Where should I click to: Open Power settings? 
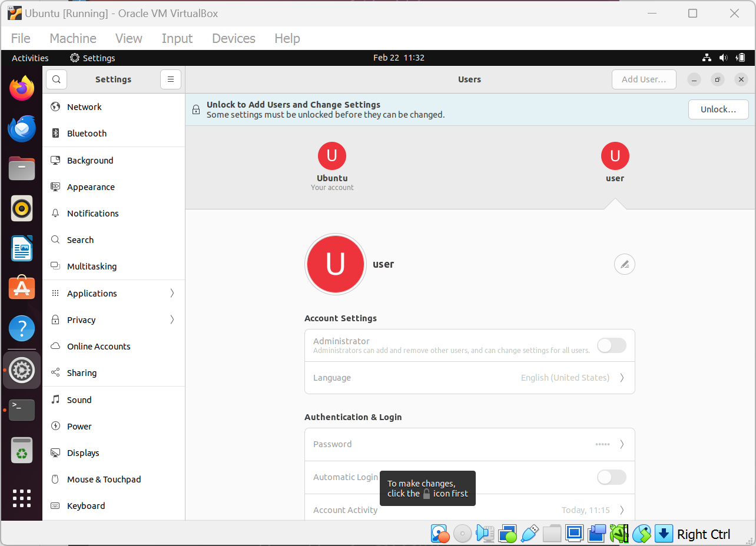(114, 427)
